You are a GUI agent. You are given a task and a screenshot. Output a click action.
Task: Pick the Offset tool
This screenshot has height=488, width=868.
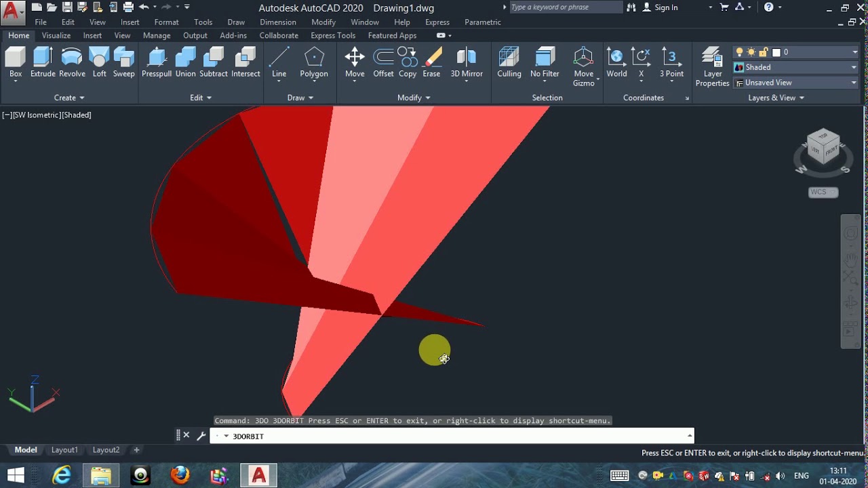[383, 62]
